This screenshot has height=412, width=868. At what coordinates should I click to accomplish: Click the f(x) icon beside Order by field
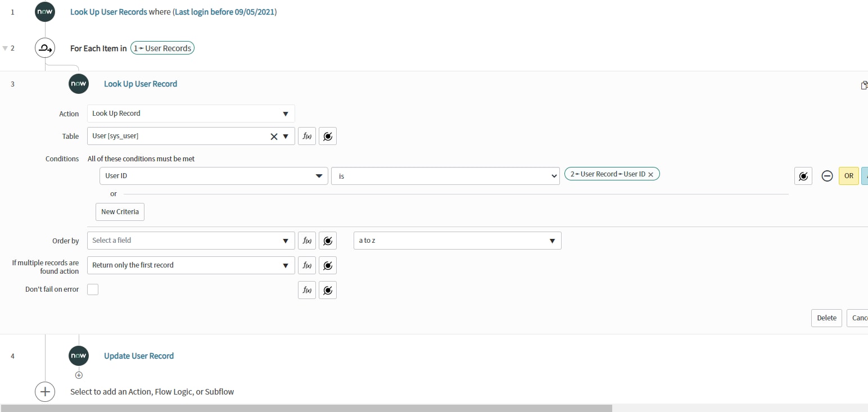pos(306,240)
